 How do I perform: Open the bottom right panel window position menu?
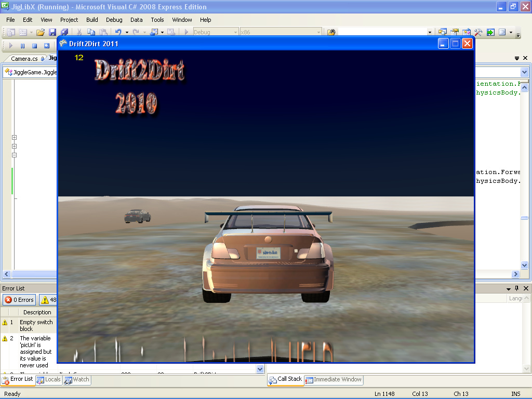point(508,289)
